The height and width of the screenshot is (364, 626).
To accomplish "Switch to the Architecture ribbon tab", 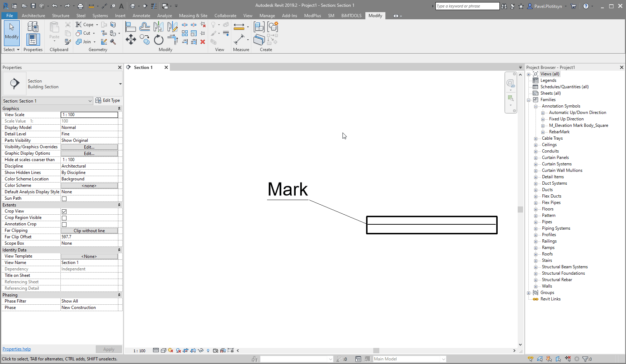I will click(33, 15).
